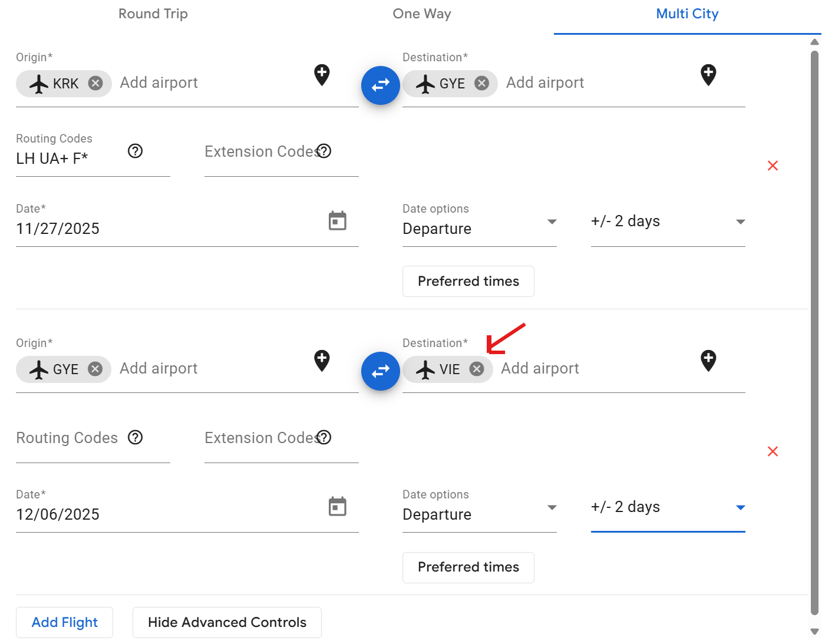Click the scrollbar down arrow

(815, 632)
